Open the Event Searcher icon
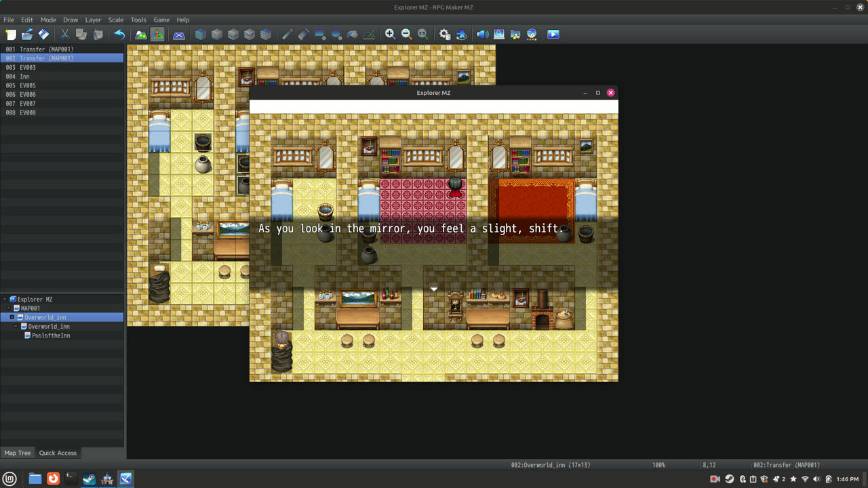Viewport: 868px width, 488px height. pos(499,35)
